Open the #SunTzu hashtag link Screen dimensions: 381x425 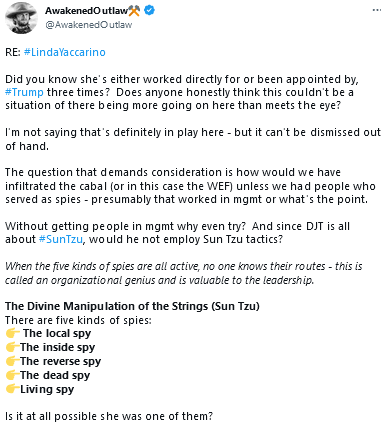(x=61, y=239)
